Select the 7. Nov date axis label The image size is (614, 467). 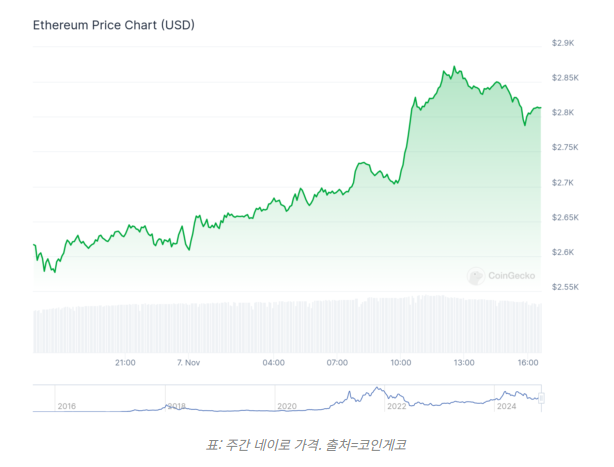pos(189,362)
